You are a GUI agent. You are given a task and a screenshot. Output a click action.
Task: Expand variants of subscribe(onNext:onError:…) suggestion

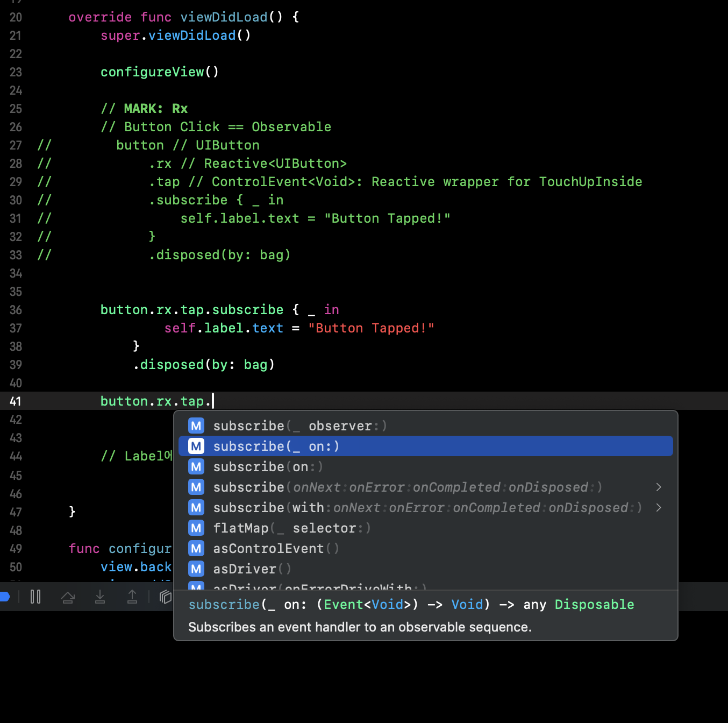tap(659, 487)
